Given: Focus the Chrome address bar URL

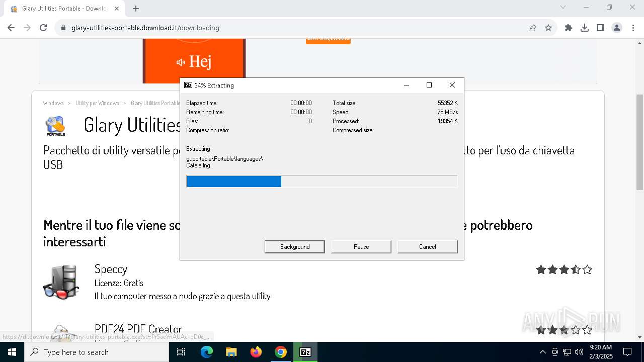Looking at the screenshot, I should (145, 28).
